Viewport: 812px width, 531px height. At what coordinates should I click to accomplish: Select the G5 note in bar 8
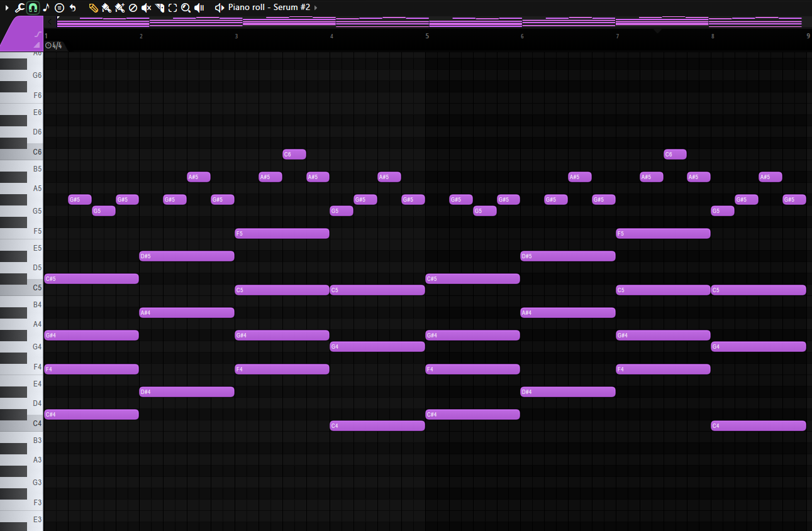tap(723, 211)
